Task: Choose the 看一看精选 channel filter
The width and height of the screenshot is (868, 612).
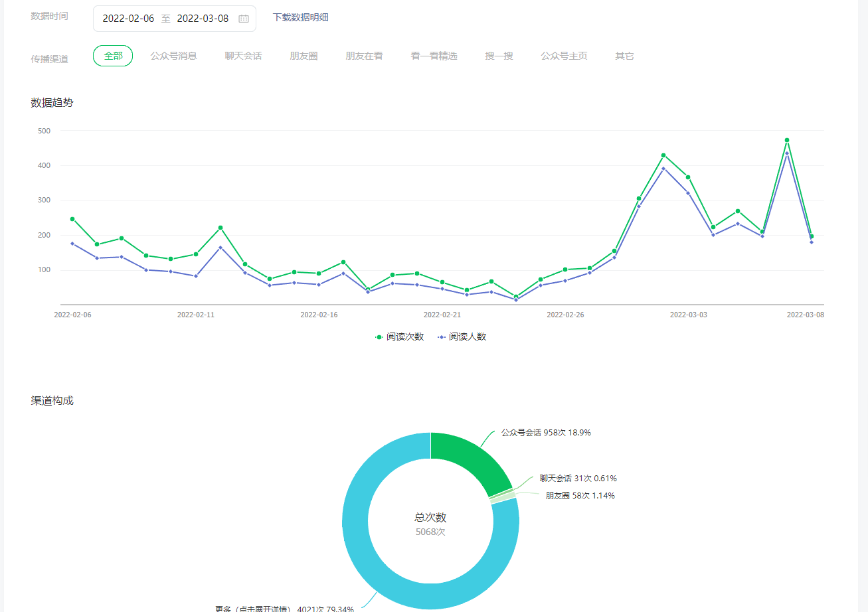Action: pyautogui.click(x=434, y=56)
